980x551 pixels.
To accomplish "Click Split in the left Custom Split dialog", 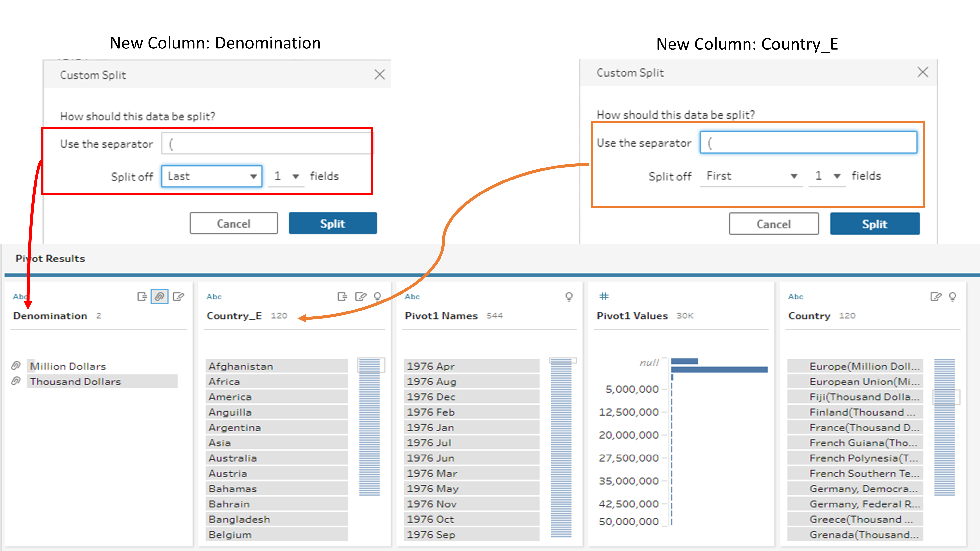I will 333,223.
